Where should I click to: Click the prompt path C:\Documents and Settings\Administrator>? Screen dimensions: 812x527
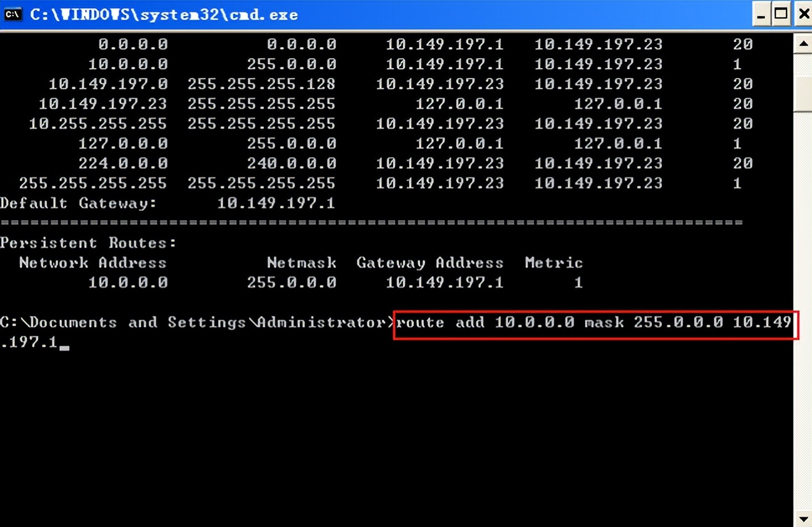pos(197,322)
